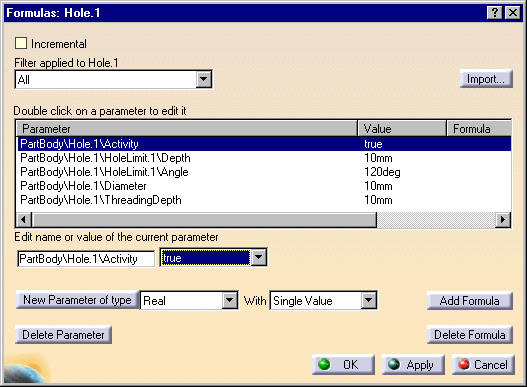Click the 10mm value of ThreadingDepth
This screenshot has width=527, height=387.
click(x=378, y=200)
